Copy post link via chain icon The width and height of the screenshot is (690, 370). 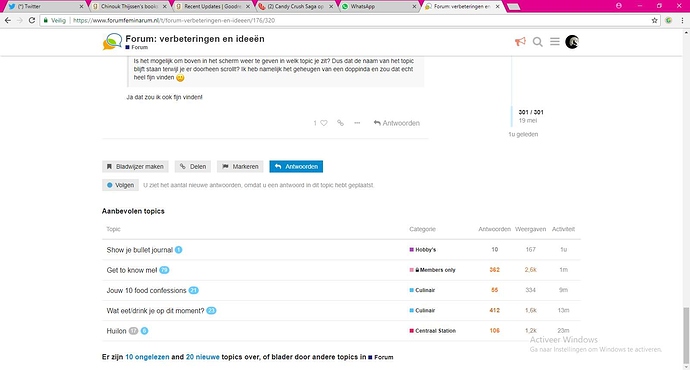340,123
